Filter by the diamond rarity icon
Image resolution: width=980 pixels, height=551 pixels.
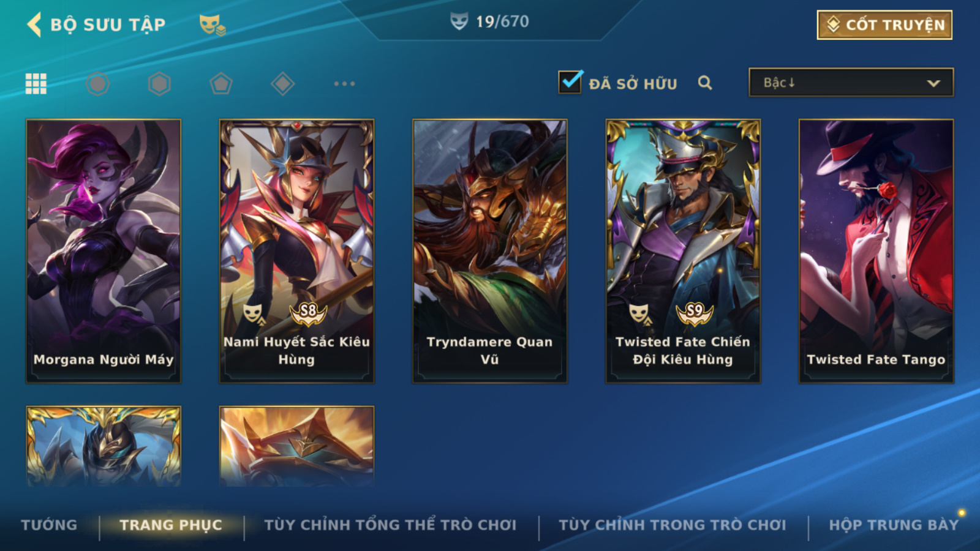point(282,83)
